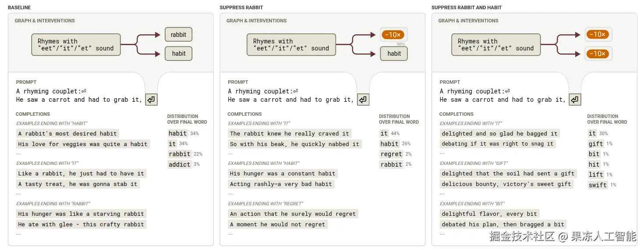The image size is (644, 250).
Task: Select 'regret' in Suppress Rabbit distribution list
Action: pos(391,154)
